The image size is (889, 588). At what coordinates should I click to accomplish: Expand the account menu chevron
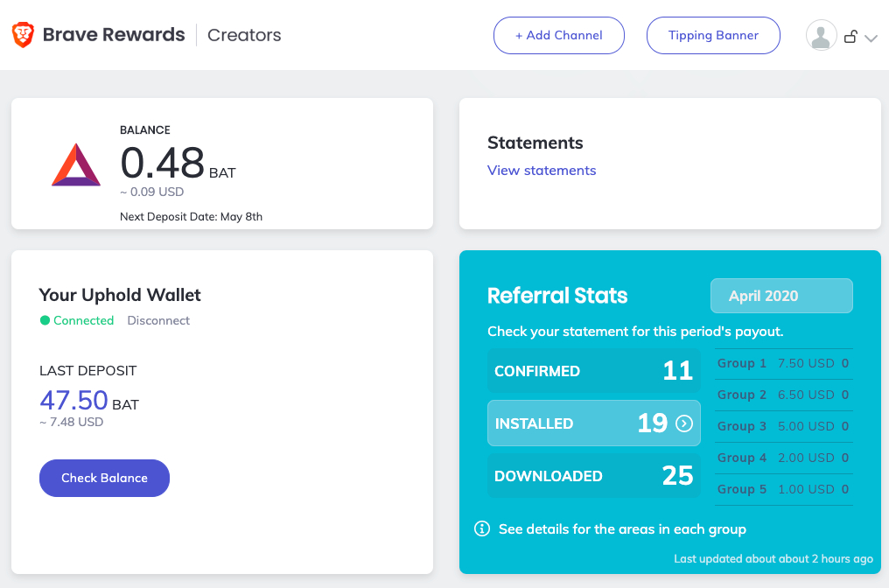click(871, 38)
